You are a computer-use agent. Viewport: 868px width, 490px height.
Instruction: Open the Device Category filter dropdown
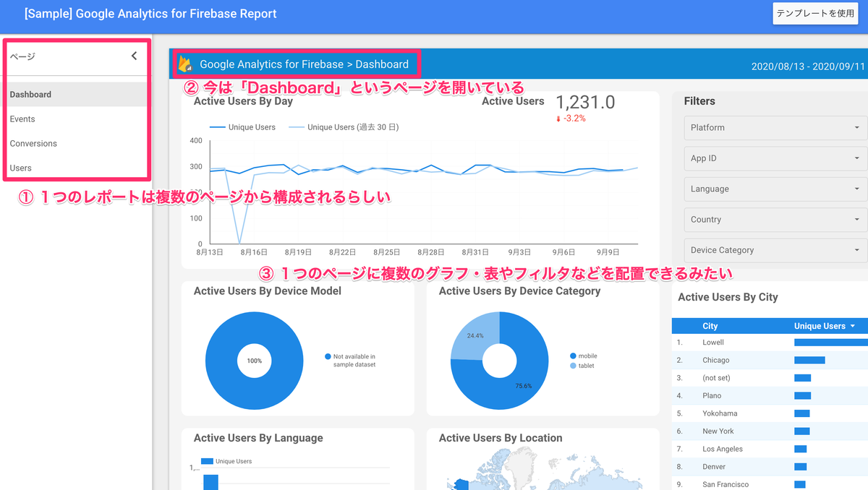point(775,250)
